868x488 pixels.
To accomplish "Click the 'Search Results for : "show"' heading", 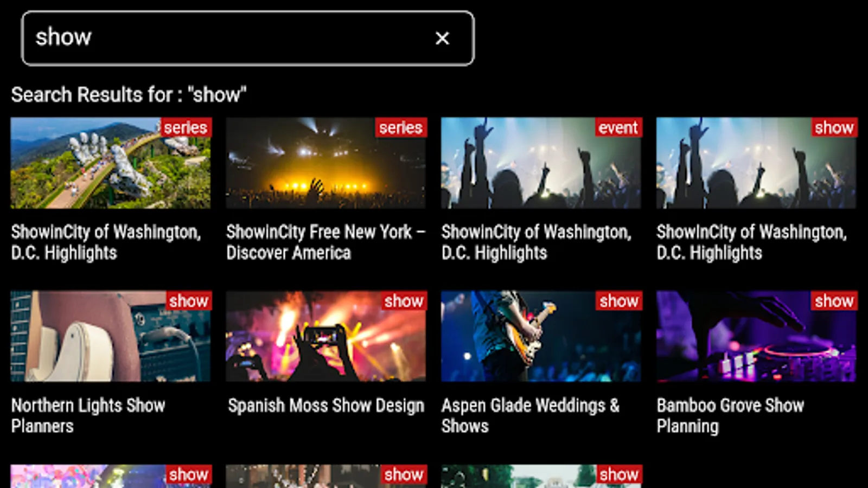I will [129, 95].
